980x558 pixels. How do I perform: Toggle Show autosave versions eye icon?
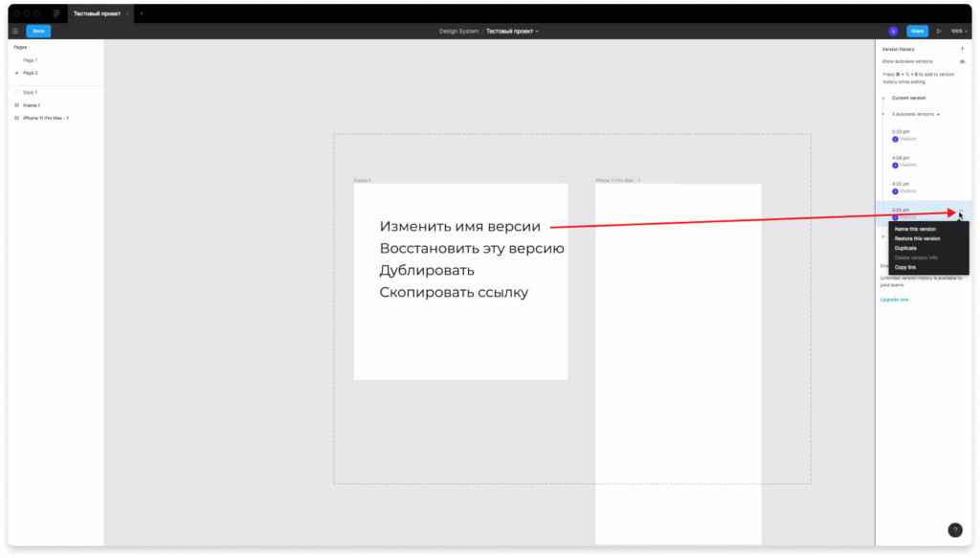coord(962,61)
